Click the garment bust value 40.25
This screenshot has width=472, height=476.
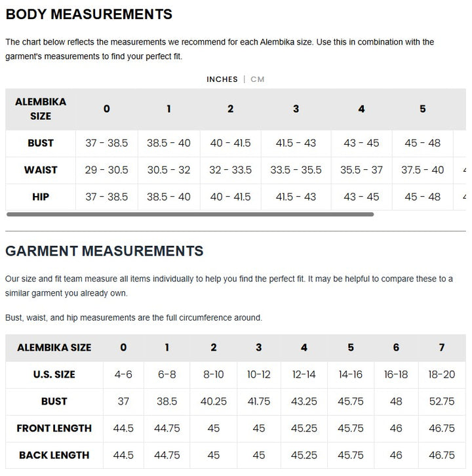click(x=214, y=401)
